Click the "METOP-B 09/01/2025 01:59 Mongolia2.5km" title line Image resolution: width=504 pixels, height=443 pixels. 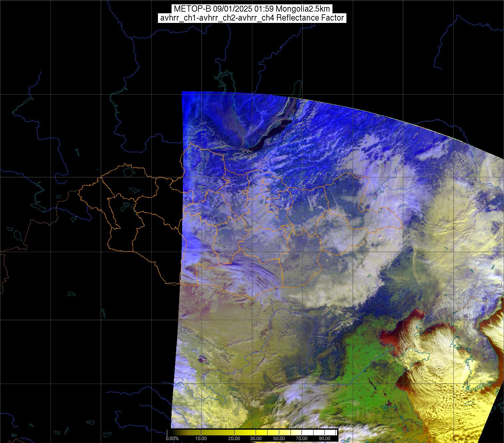[252, 9]
